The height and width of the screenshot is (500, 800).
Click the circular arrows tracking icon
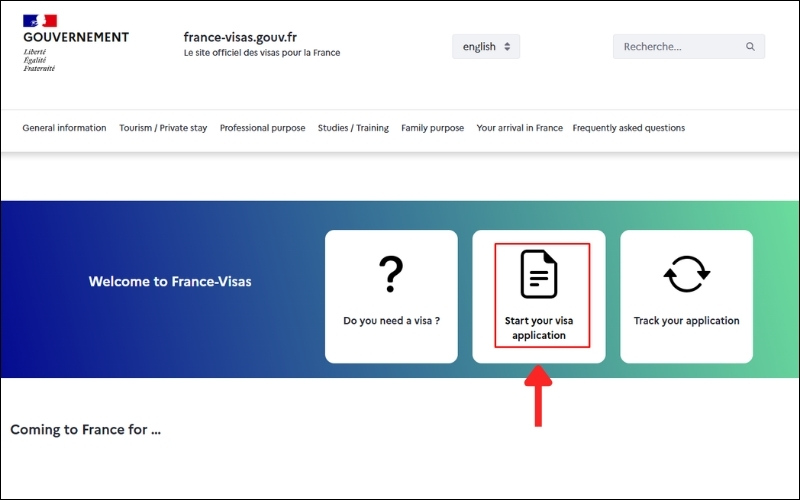[687, 274]
